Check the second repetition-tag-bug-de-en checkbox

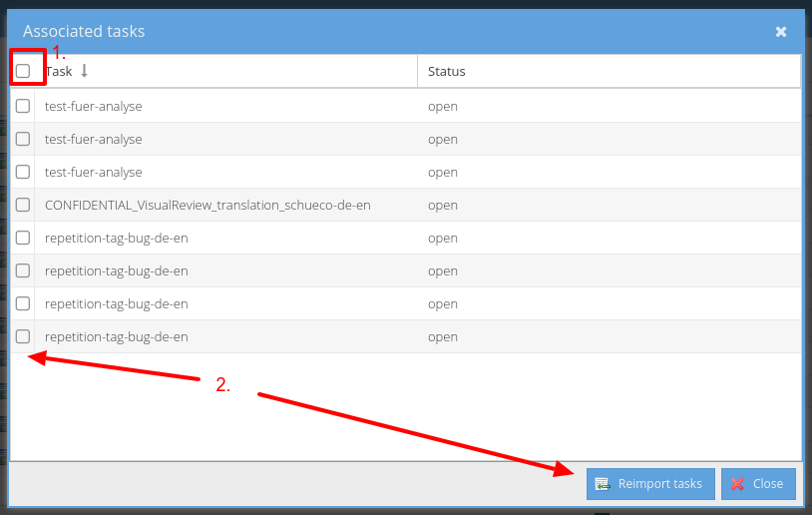(x=23, y=270)
